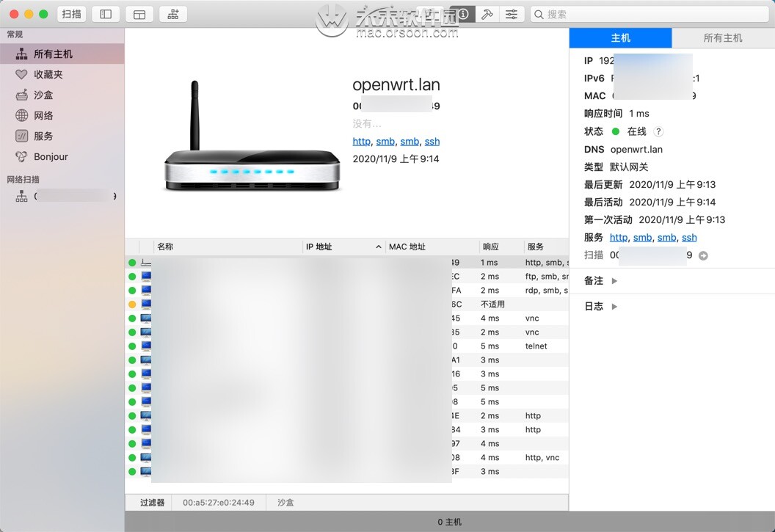This screenshot has height=532, width=775.
Task: Select 所有主机 in the sidebar
Action: pyautogui.click(x=62, y=54)
